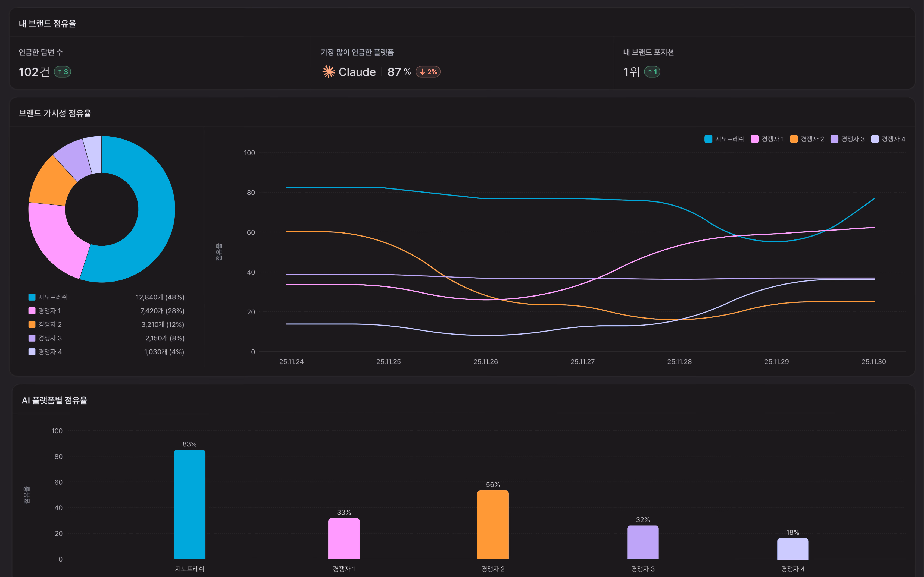This screenshot has width=924, height=577.
Task: Click the green up-3 change badge
Action: click(x=62, y=72)
